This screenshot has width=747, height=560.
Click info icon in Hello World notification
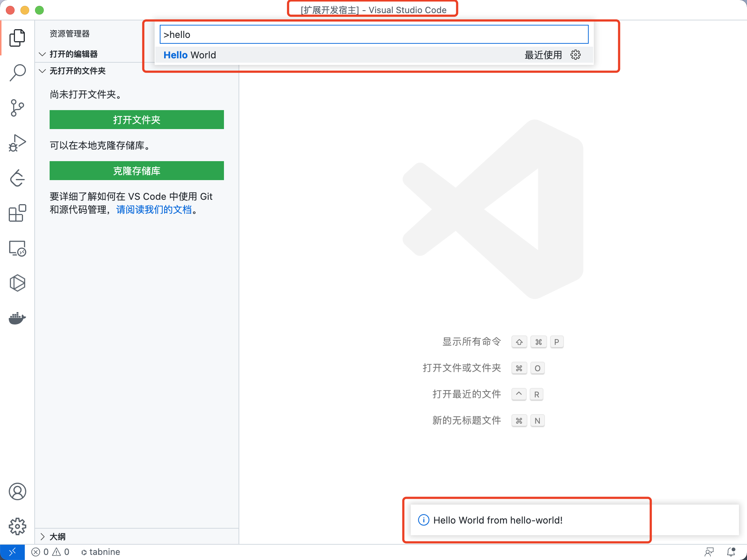pyautogui.click(x=423, y=520)
